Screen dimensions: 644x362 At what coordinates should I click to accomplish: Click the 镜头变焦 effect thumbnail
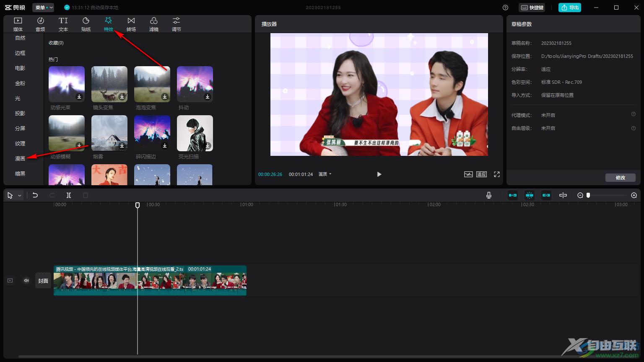coord(109,84)
